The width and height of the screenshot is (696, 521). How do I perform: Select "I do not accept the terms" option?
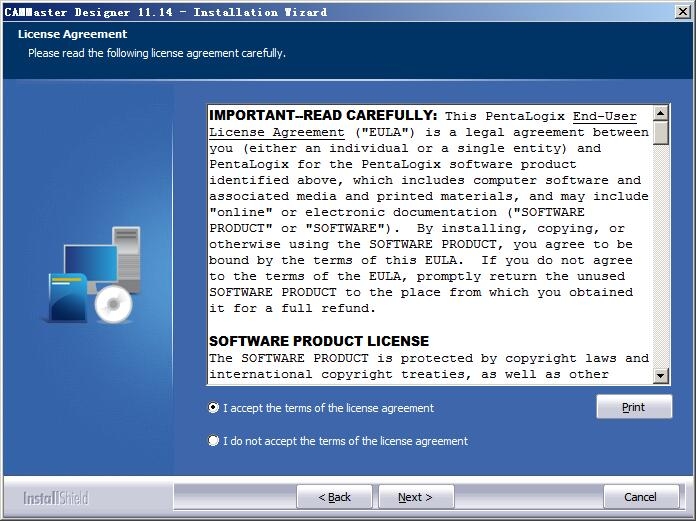coord(214,440)
